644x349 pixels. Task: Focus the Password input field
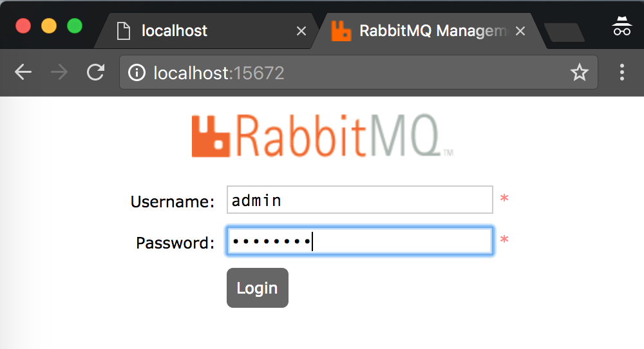tap(360, 241)
